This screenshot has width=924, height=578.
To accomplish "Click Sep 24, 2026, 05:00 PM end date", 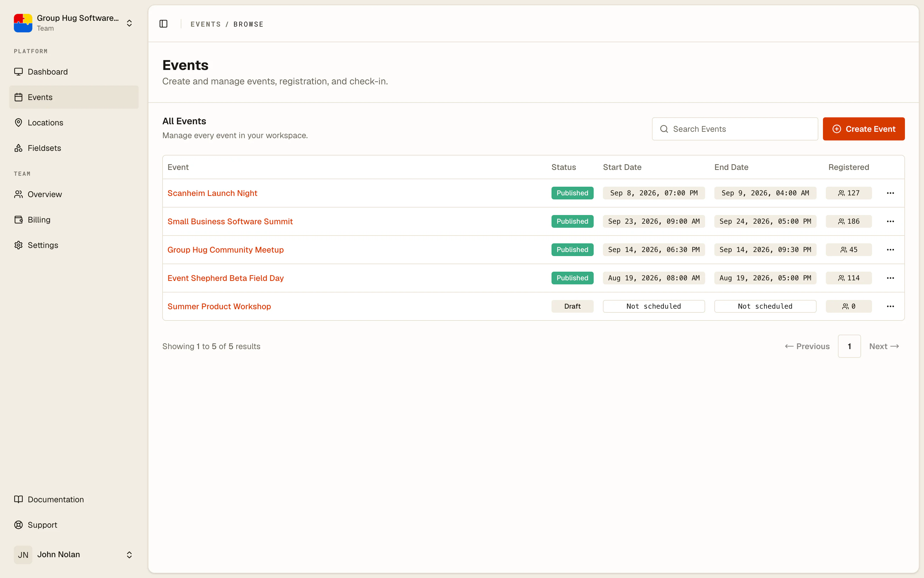I will click(765, 221).
